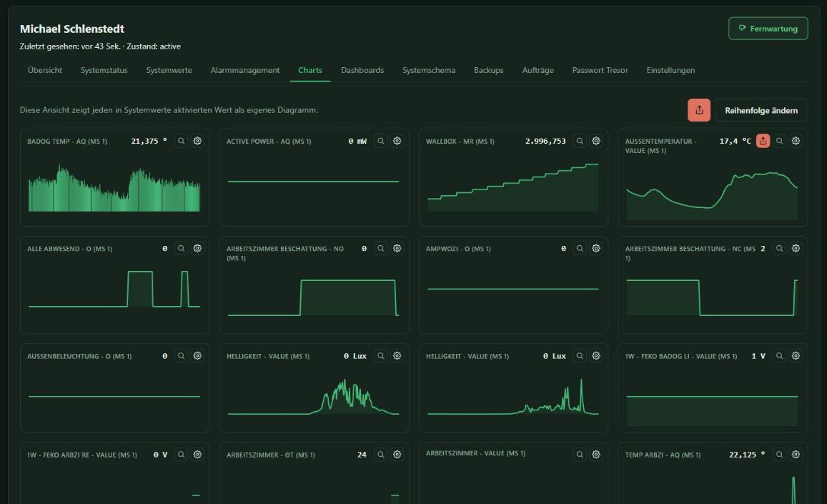
Task: Magnify ARBEITSZIMMER - VALUE chart
Action: click(x=580, y=455)
